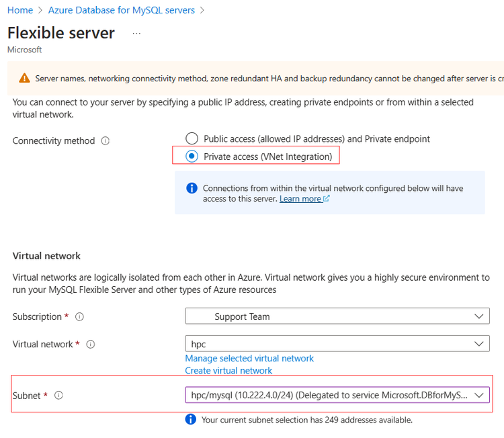The height and width of the screenshot is (438, 504).
Task: Select Public access and Private endpoint radio
Action: [x=192, y=138]
